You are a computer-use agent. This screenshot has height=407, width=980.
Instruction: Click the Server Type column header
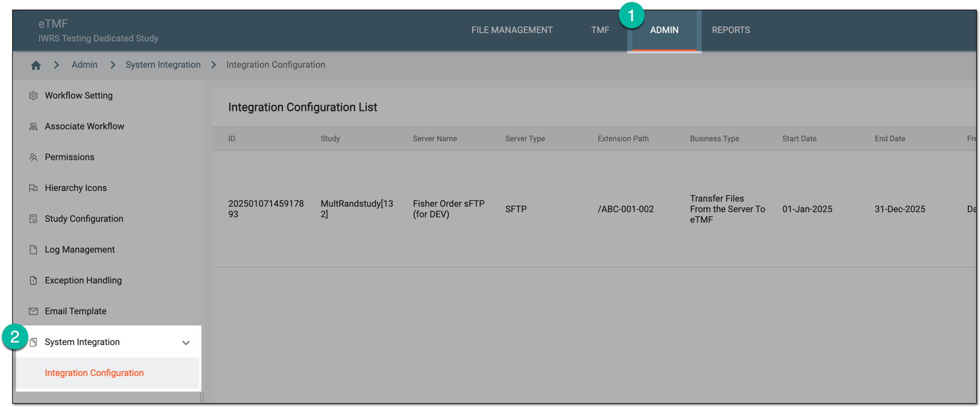pyautogui.click(x=525, y=139)
